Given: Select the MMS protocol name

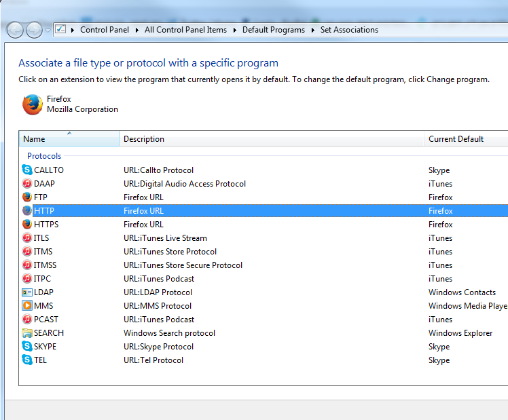Looking at the screenshot, I should pyautogui.click(x=43, y=306).
